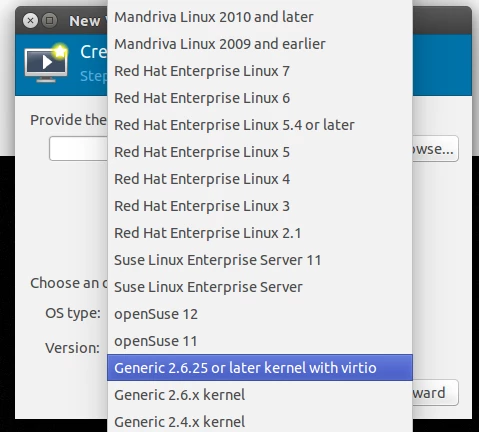Image resolution: width=479 pixels, height=432 pixels.
Task: Close the New VM dialog window
Action: click(x=30, y=21)
